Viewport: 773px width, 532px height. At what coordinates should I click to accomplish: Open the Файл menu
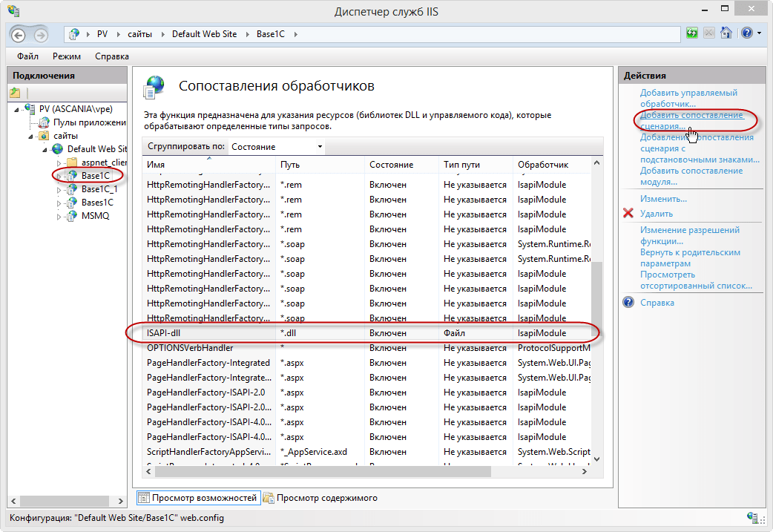pyautogui.click(x=28, y=56)
